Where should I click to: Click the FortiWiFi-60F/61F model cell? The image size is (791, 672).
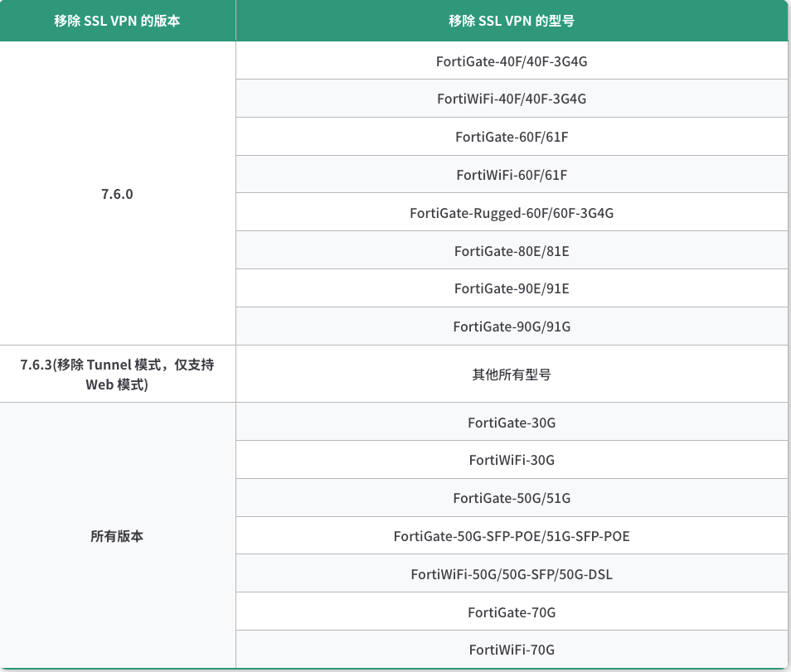[512, 175]
